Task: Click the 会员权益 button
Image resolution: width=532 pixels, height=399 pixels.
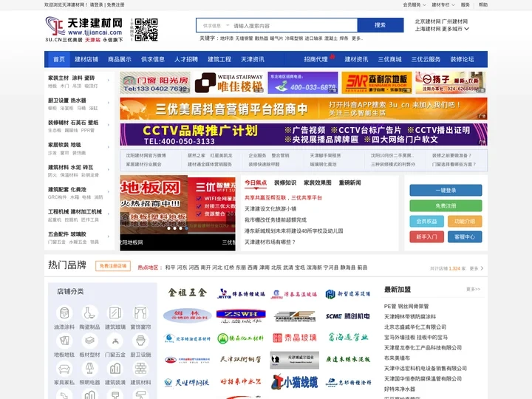Action: coord(426,221)
